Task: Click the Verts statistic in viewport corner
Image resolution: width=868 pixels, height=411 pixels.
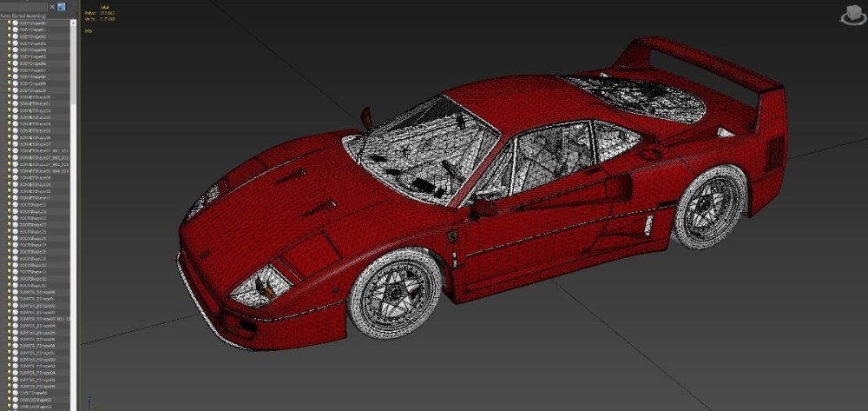Action: coord(100,19)
